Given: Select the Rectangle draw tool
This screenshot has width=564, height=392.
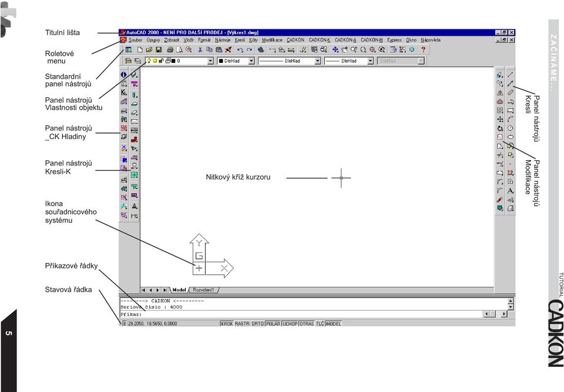Looking at the screenshot, I should tap(511, 110).
